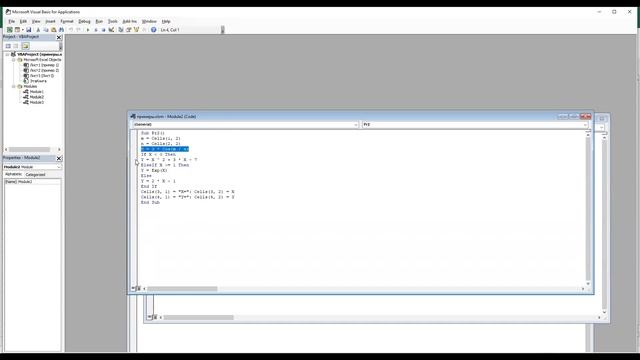Click the blue Help question-mark icon
The image size is (640, 360).
[153, 30]
